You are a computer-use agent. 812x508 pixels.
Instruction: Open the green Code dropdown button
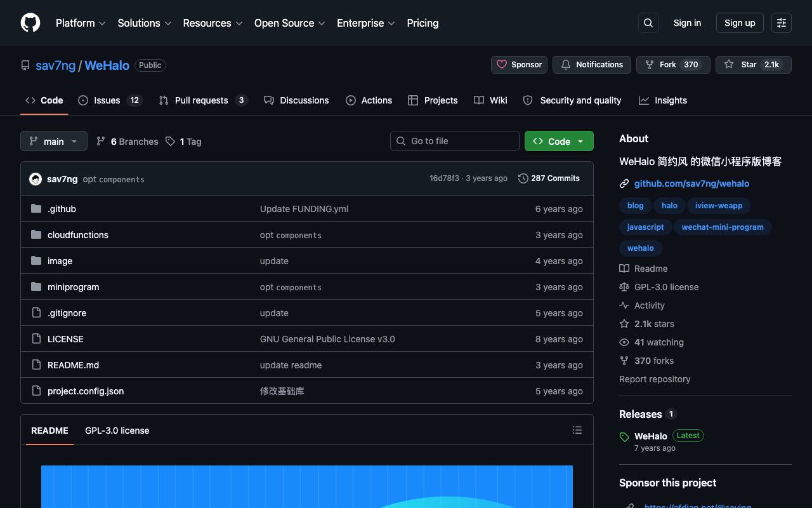[x=559, y=141]
